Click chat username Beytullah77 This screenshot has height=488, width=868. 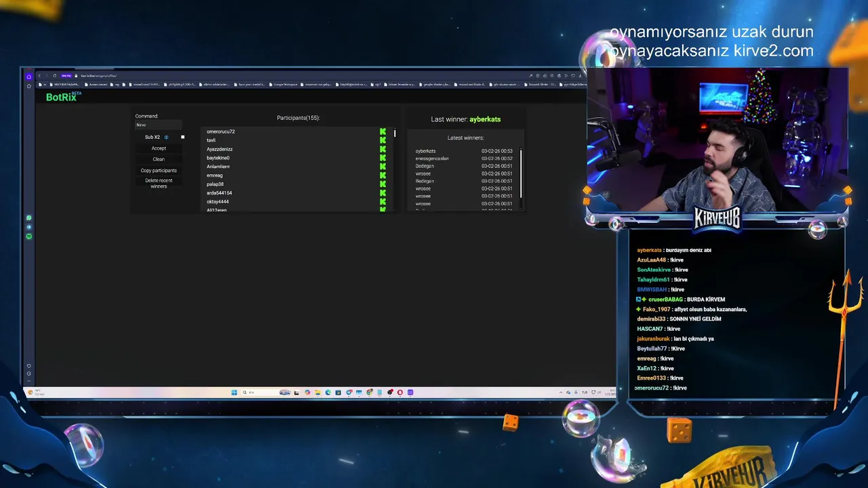pyautogui.click(x=652, y=348)
